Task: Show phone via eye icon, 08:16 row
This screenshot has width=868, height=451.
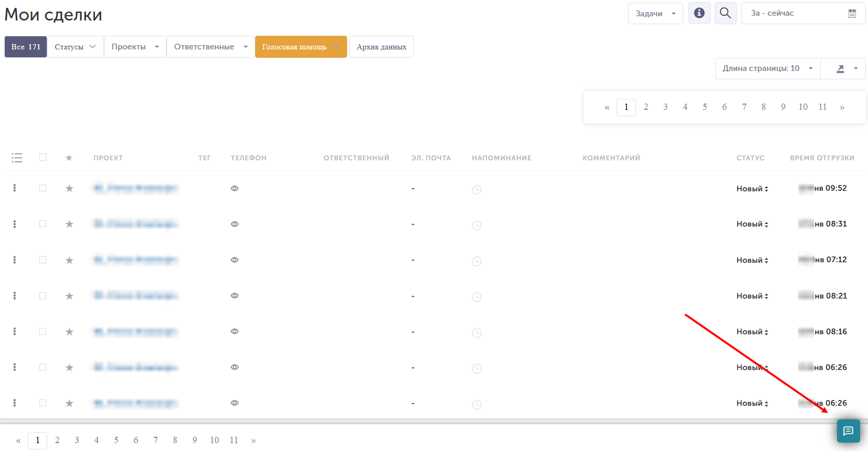Action: point(235,331)
